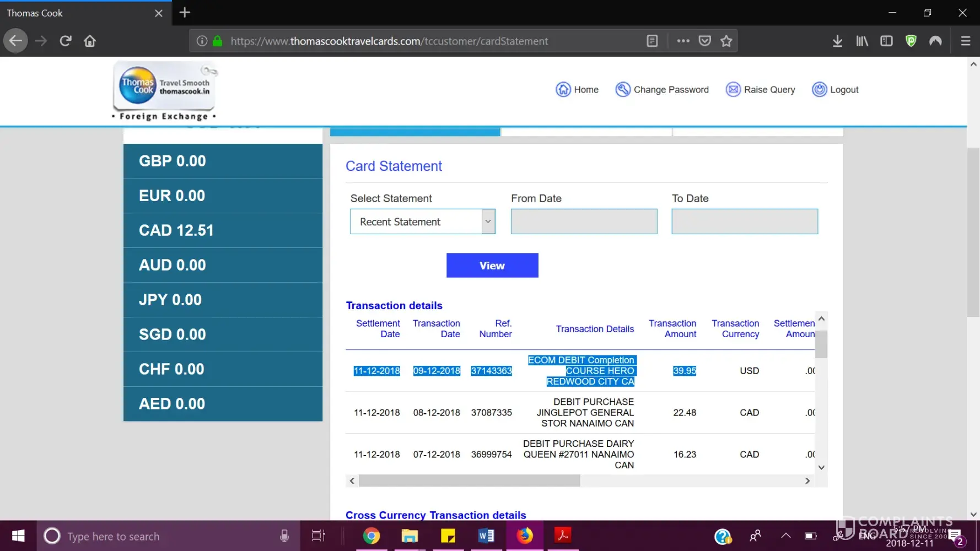Show the browser sidebars icon
This screenshot has width=980, height=551.
coord(886,41)
